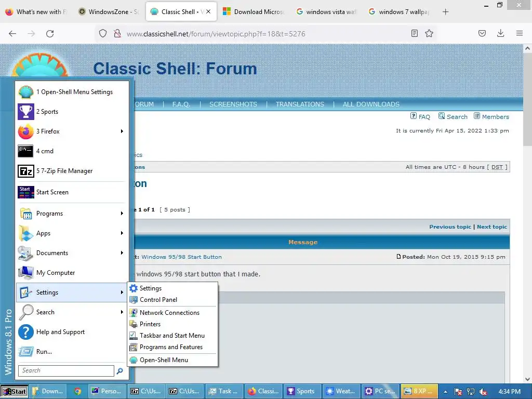Open Windows 95/98 Start Button post link

[181, 257]
